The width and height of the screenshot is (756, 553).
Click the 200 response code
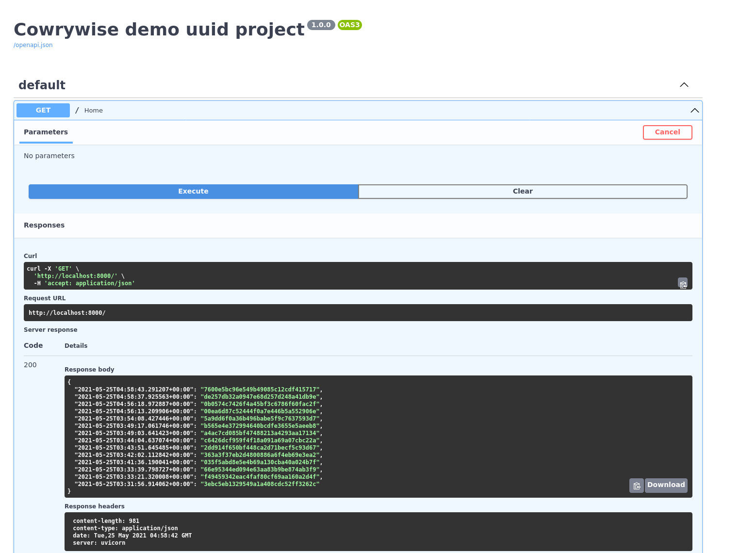pyautogui.click(x=30, y=365)
